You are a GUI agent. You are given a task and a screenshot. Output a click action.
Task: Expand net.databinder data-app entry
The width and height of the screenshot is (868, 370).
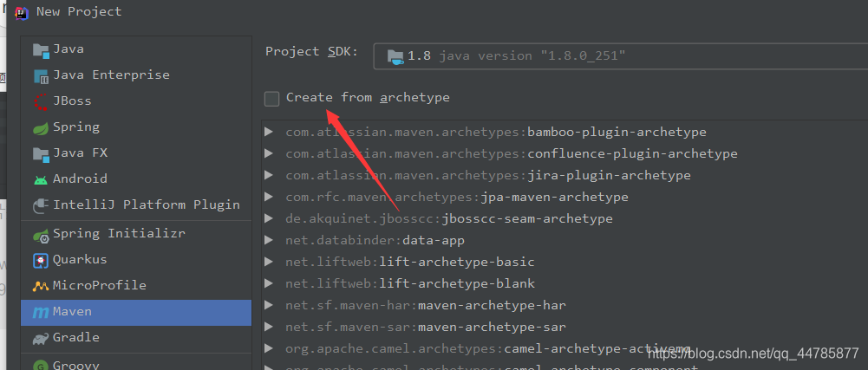tap(269, 240)
